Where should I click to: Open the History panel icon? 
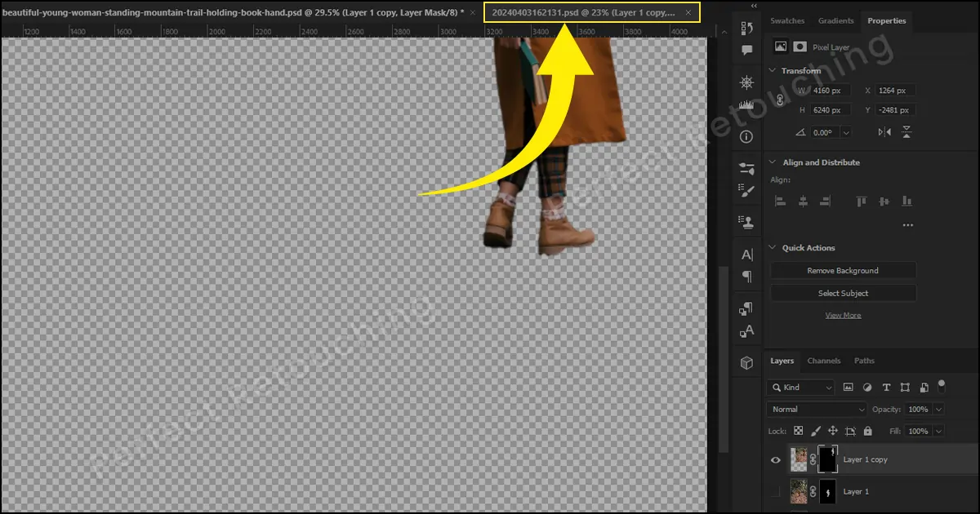pos(746,29)
